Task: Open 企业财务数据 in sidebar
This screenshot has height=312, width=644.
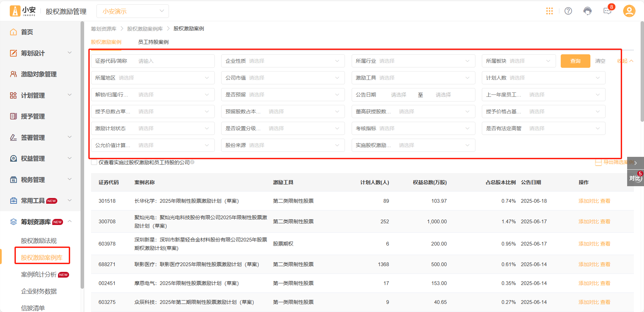Action: click(39, 291)
